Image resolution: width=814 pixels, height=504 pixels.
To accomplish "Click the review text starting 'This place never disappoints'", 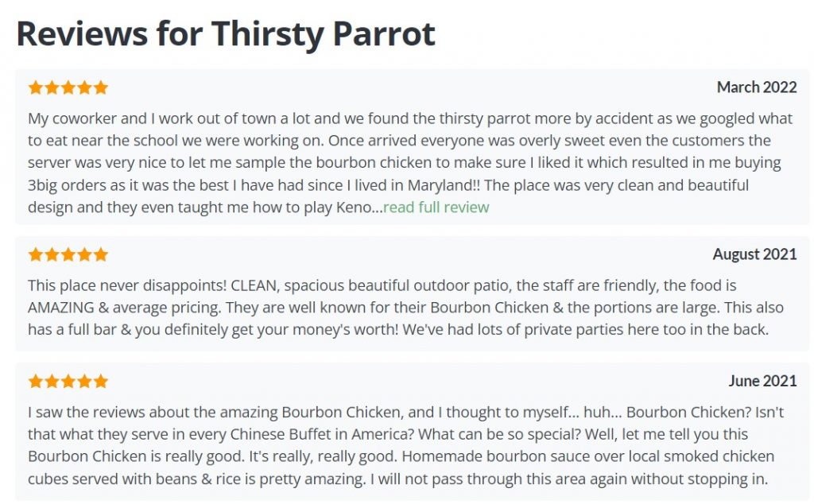I will pos(405,308).
